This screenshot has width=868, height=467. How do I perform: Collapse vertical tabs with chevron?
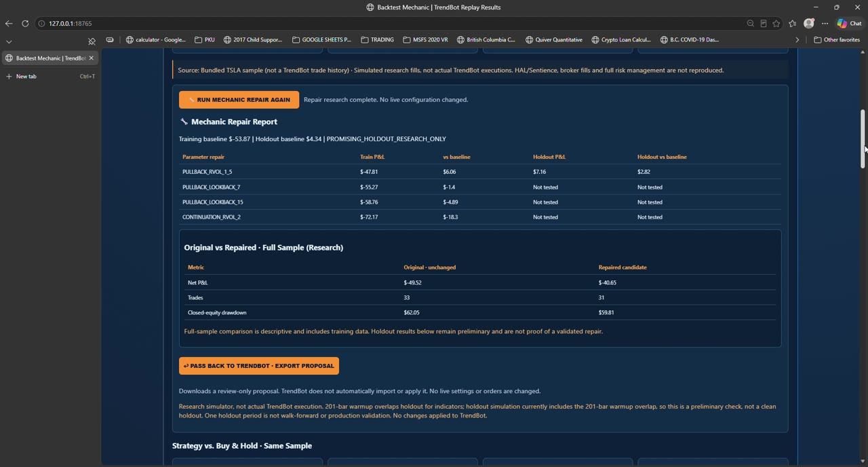9,41
